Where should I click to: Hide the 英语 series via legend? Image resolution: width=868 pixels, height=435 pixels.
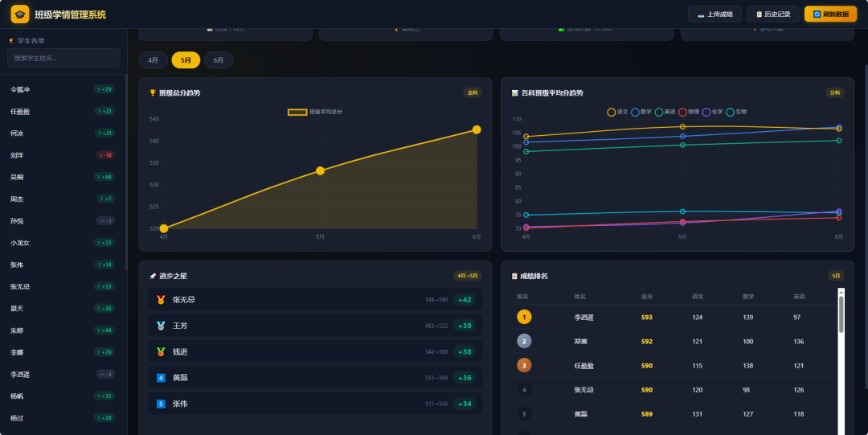(x=665, y=112)
